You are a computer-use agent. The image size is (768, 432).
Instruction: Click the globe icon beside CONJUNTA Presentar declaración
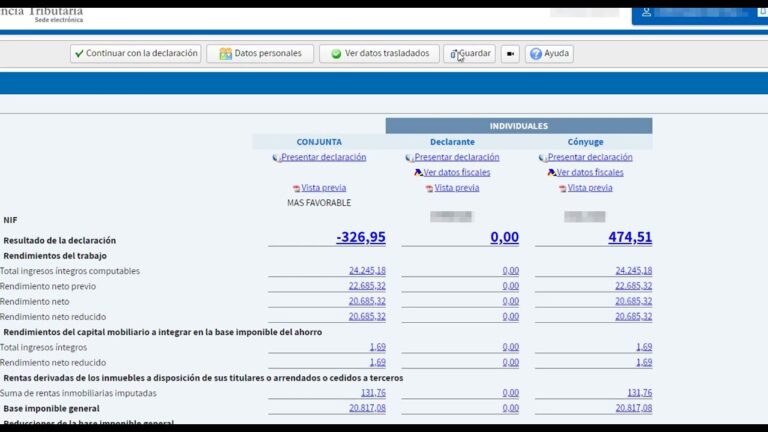(x=276, y=158)
